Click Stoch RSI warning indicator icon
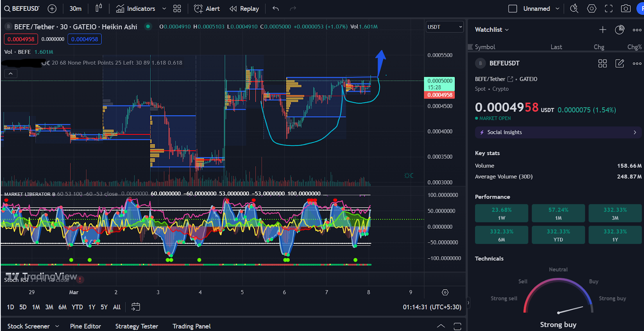The width and height of the screenshot is (644, 331). point(80,279)
